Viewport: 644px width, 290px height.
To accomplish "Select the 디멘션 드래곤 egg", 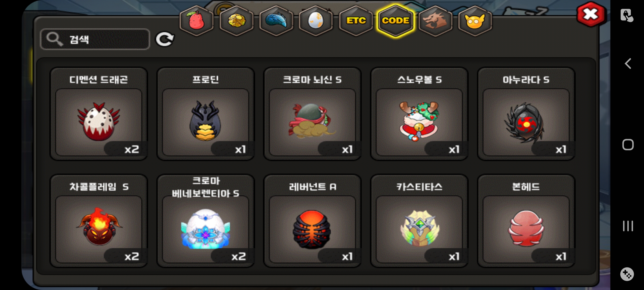I will coord(99,114).
